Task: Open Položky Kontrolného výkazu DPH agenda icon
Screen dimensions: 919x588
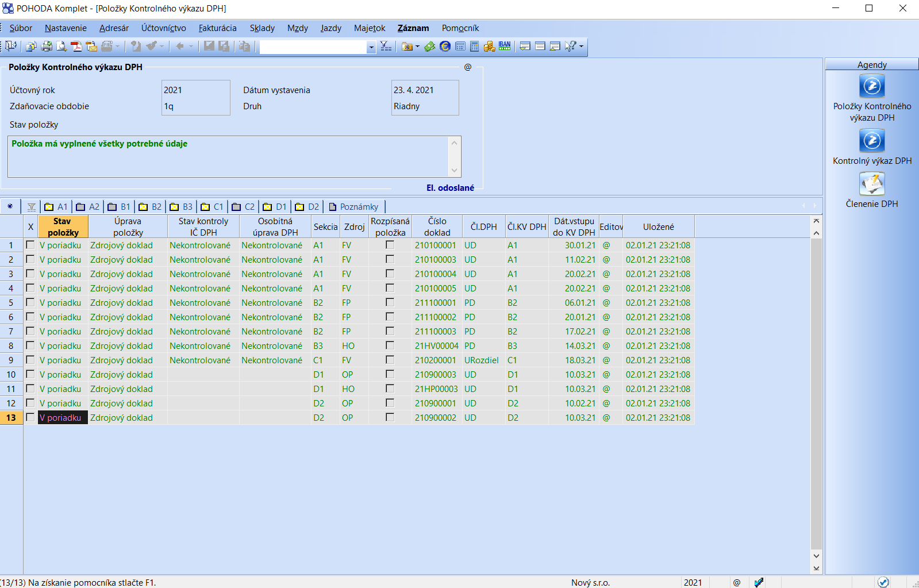Action: point(872,86)
